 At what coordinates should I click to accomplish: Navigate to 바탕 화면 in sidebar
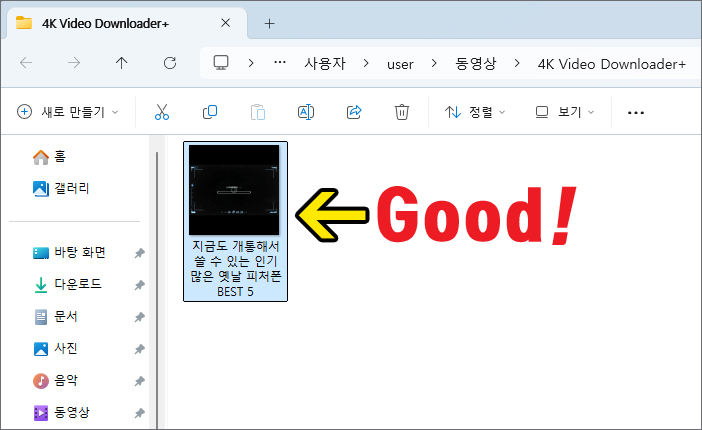click(x=78, y=252)
